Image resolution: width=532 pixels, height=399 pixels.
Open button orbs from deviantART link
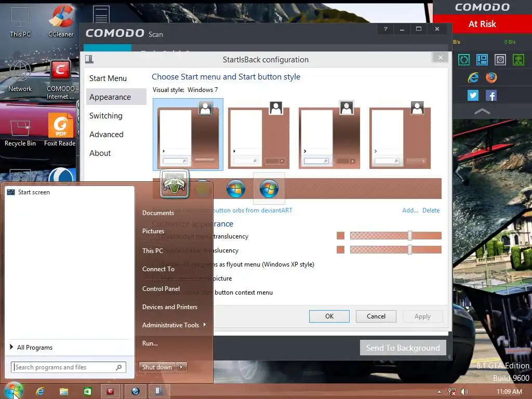coord(252,210)
